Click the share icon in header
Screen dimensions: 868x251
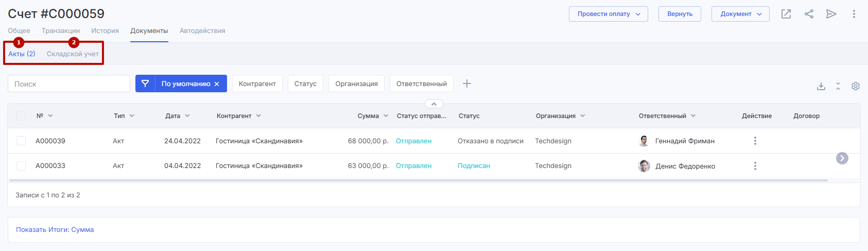coord(809,14)
